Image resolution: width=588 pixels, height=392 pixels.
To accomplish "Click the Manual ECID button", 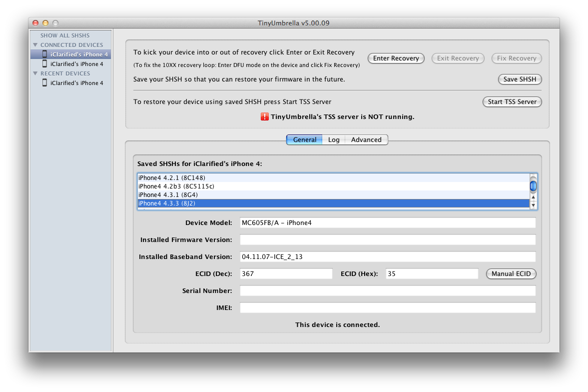I will (511, 274).
